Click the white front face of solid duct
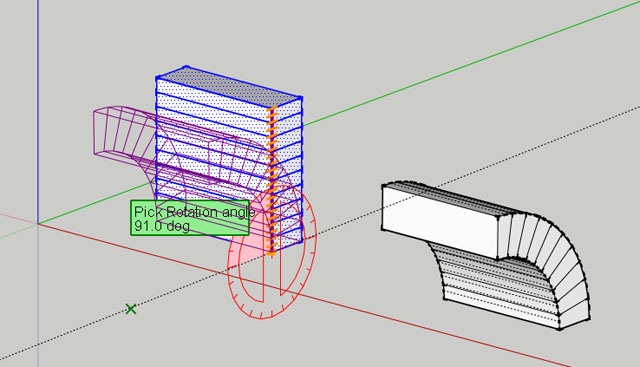 (x=441, y=222)
